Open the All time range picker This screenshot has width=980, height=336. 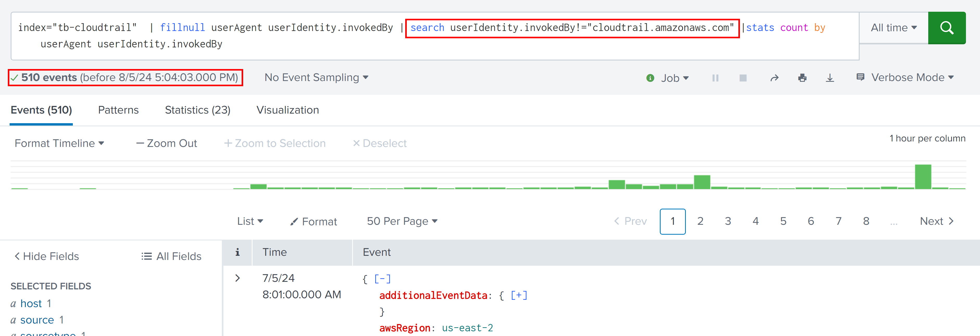click(x=893, y=28)
